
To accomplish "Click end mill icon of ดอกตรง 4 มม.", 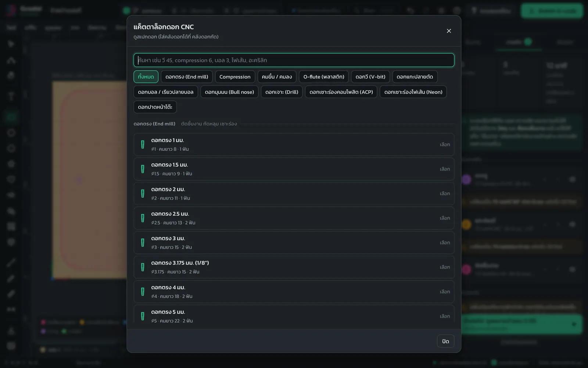I will click(x=143, y=292).
